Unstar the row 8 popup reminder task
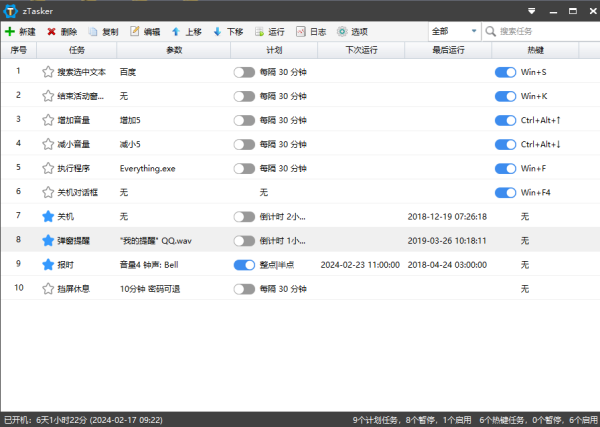Screen dimensions: 600x427 pos(48,241)
